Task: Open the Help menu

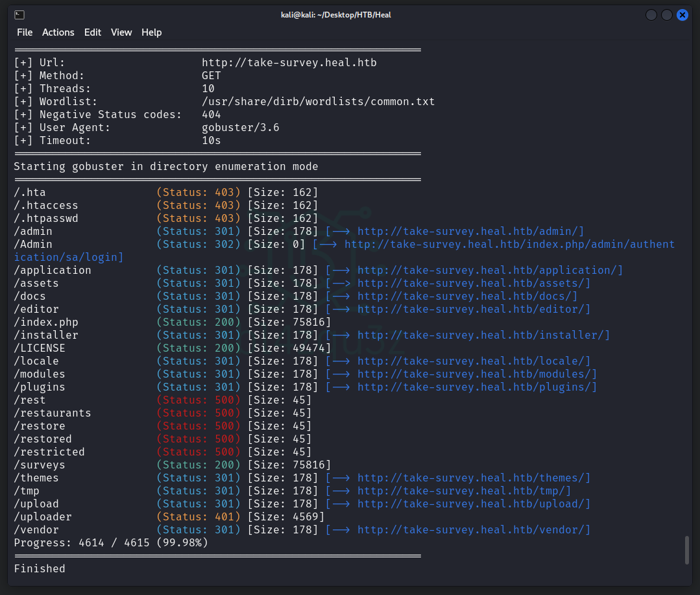Action: tap(152, 32)
